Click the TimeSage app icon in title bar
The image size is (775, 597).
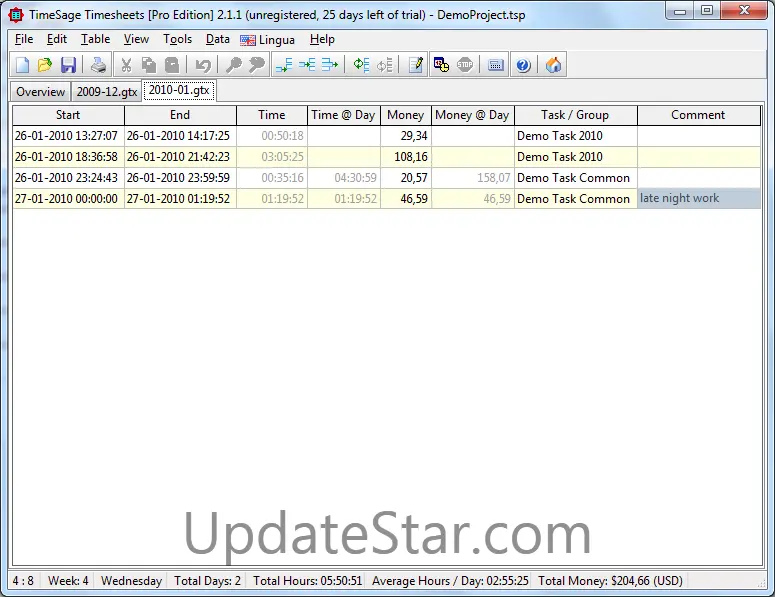[x=16, y=15]
